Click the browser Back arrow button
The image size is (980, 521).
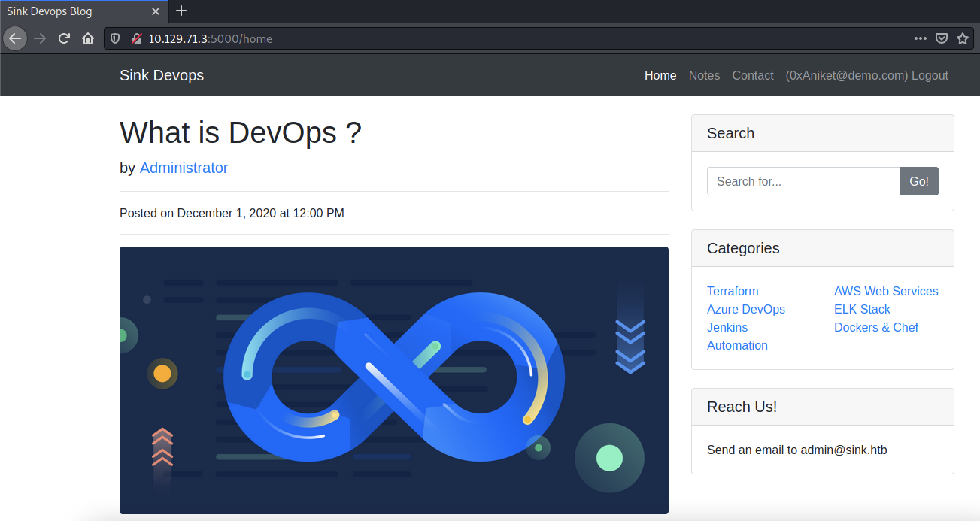click(x=15, y=38)
